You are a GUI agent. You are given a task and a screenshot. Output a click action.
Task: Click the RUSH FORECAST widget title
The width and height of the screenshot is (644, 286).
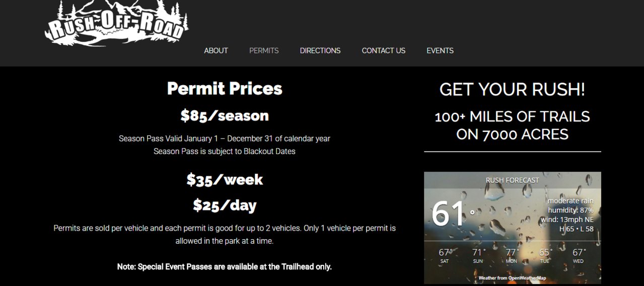(512, 180)
